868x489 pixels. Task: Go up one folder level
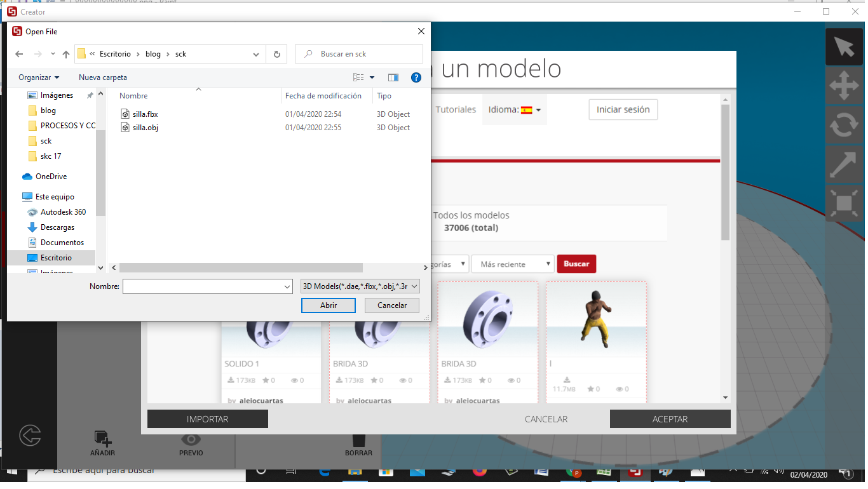tap(66, 54)
